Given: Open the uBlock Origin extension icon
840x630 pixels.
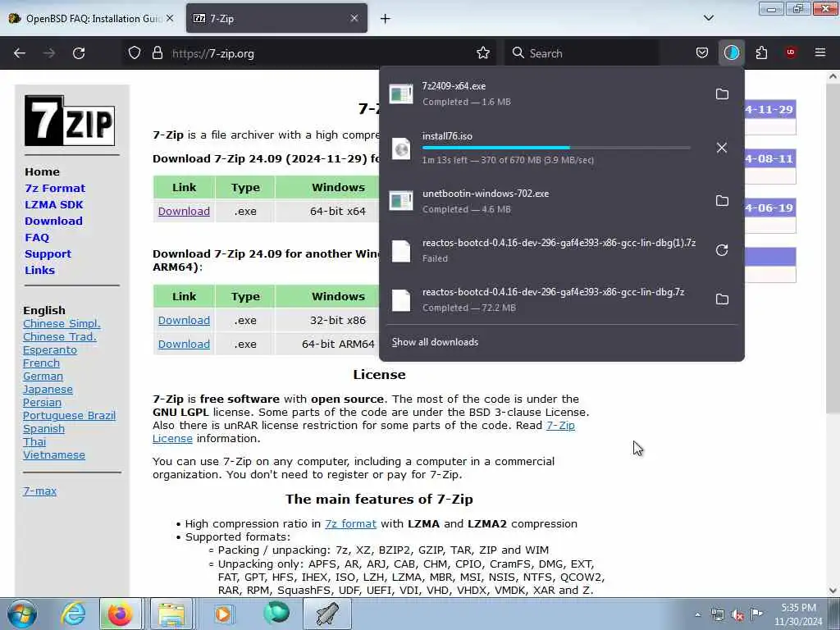Looking at the screenshot, I should [x=791, y=52].
